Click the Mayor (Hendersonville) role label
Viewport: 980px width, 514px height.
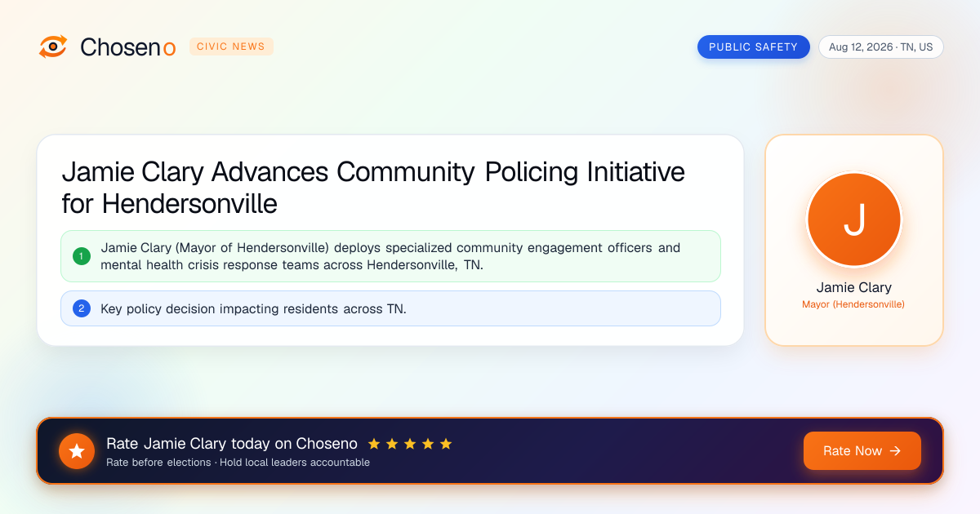coord(853,304)
